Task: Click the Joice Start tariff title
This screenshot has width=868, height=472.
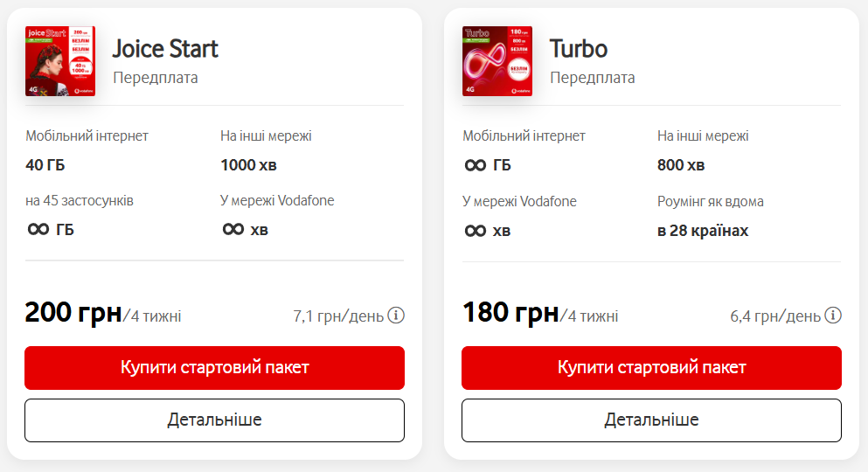Action: click(x=165, y=49)
